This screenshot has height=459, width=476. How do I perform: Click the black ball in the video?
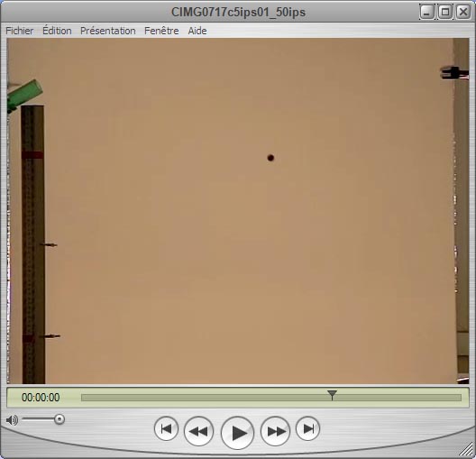[x=270, y=158]
